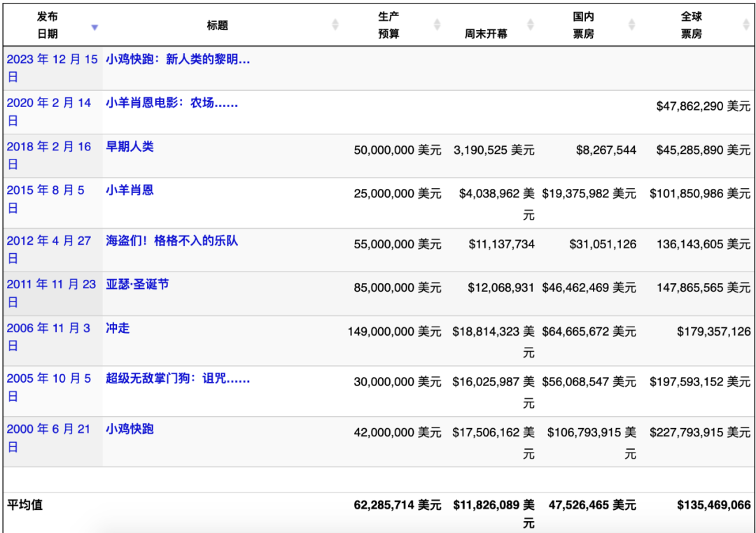
Task: Click sort arrows next to 周末开幕
Action: click(531, 24)
